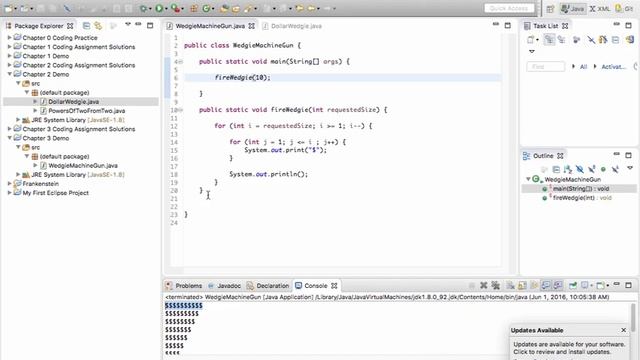Click the Hide Completed Tasks icon in Task List
The image size is (640, 360).
coord(591,40)
